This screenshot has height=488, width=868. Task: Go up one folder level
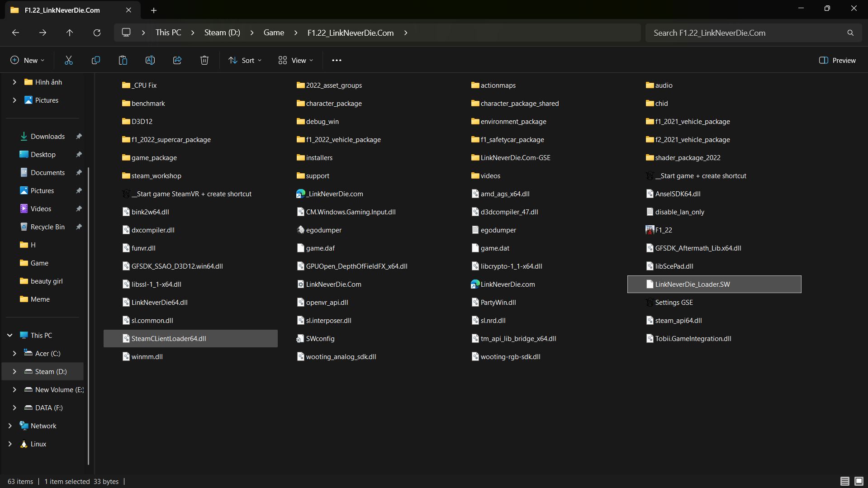[x=70, y=33]
